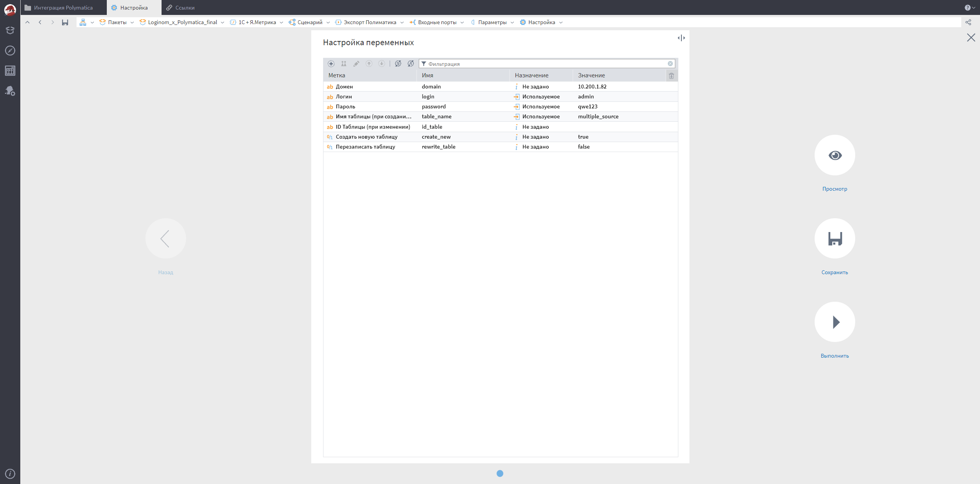Image resolution: width=980 pixels, height=484 pixels.
Task: Click the edit pencil icon in toolbar
Action: [x=356, y=64]
